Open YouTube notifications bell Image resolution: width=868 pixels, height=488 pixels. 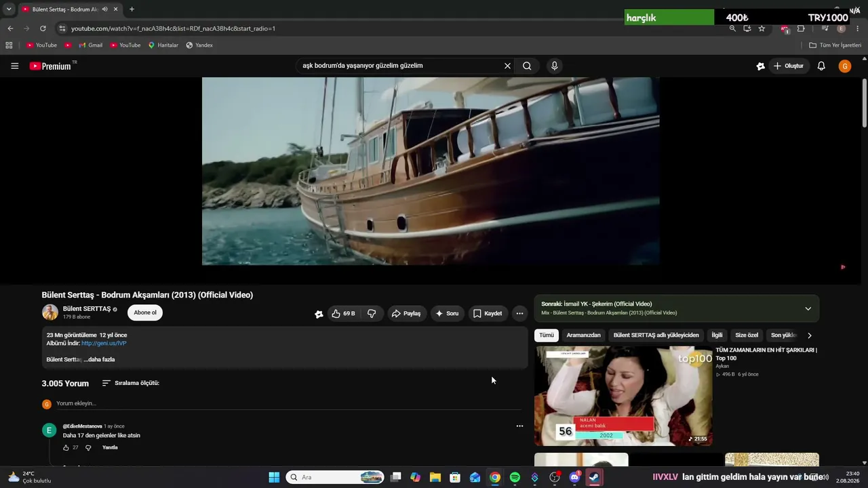(x=821, y=66)
